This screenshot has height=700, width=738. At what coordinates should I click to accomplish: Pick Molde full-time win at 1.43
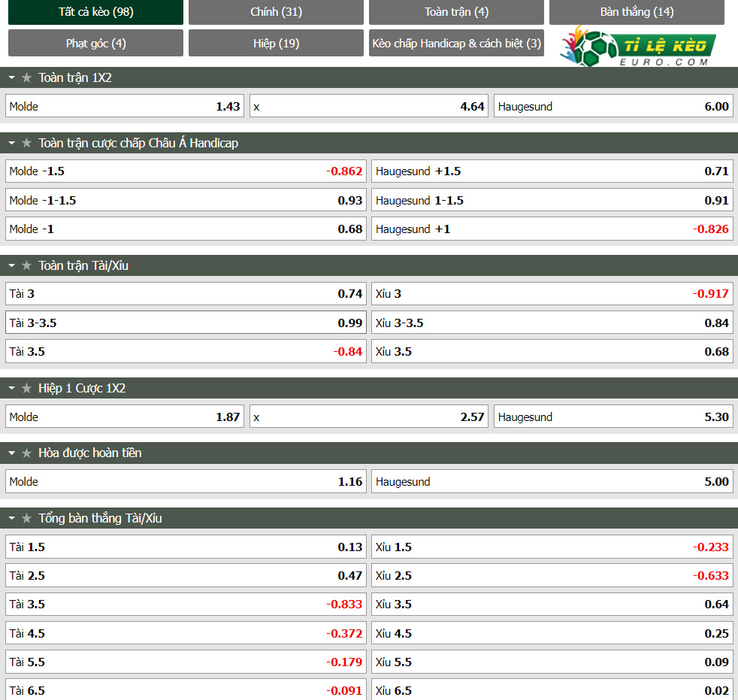125,106
